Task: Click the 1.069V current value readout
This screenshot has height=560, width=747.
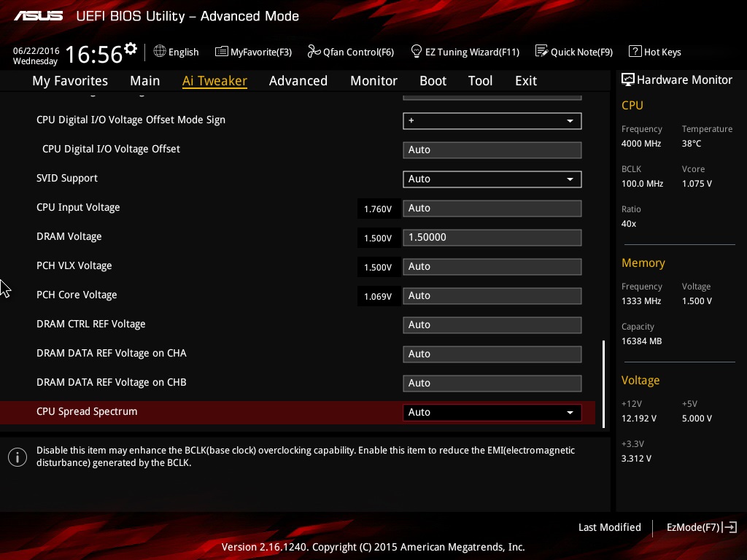Action: (378, 297)
